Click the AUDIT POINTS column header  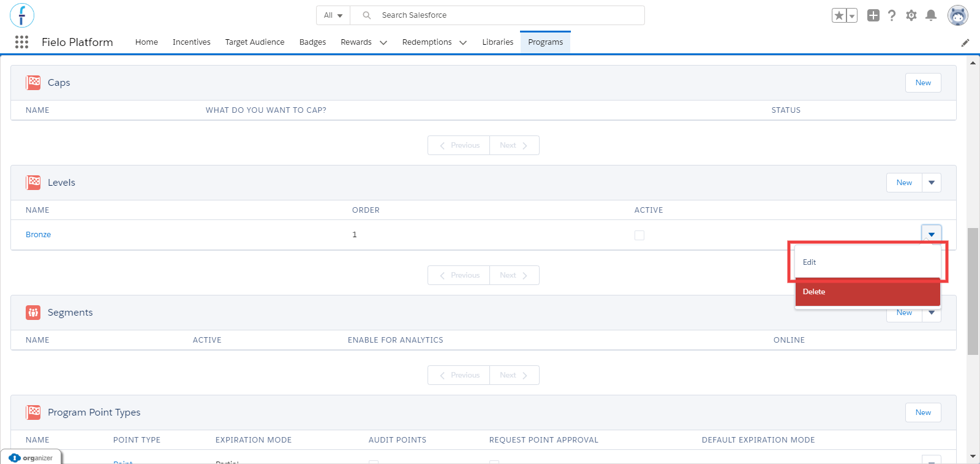click(398, 440)
